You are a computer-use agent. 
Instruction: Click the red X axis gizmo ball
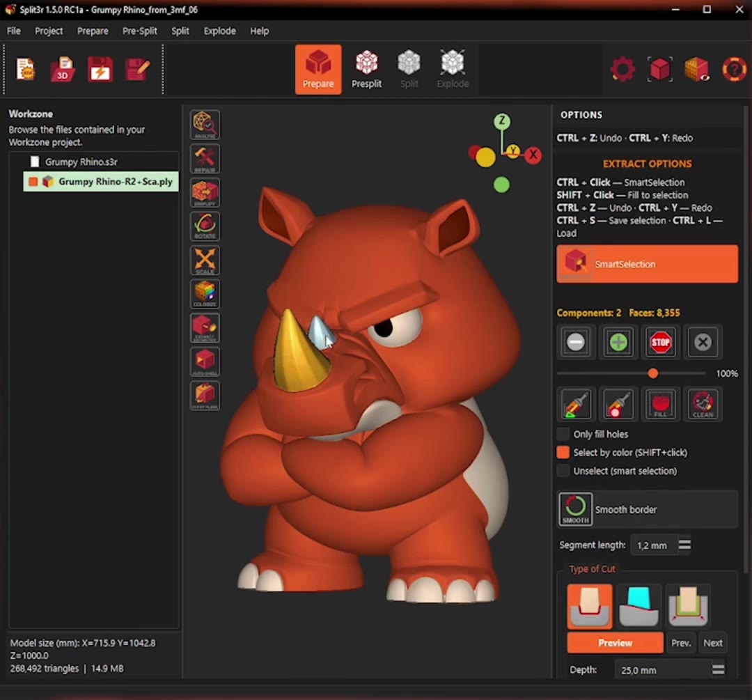(x=533, y=155)
